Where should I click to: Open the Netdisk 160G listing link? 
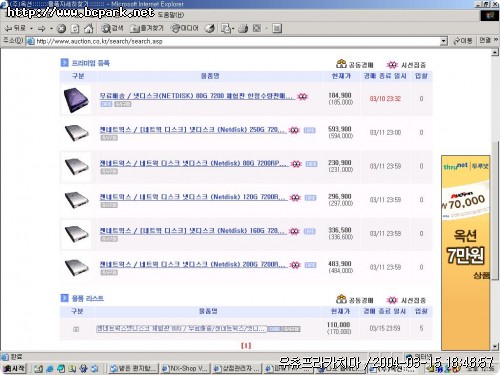(x=193, y=231)
